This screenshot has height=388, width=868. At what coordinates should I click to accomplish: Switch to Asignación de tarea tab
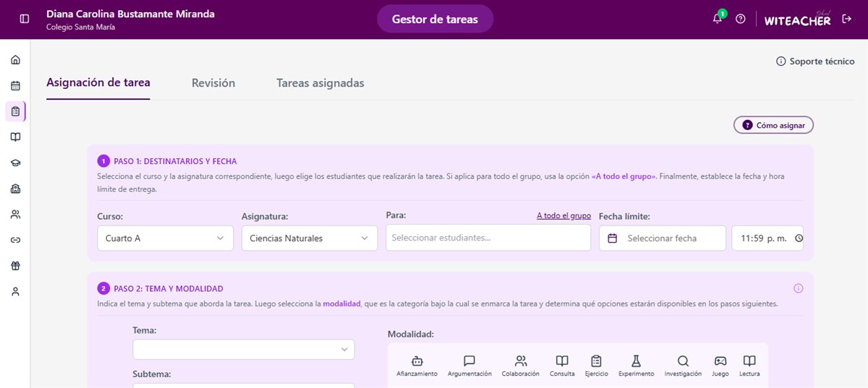pos(98,82)
